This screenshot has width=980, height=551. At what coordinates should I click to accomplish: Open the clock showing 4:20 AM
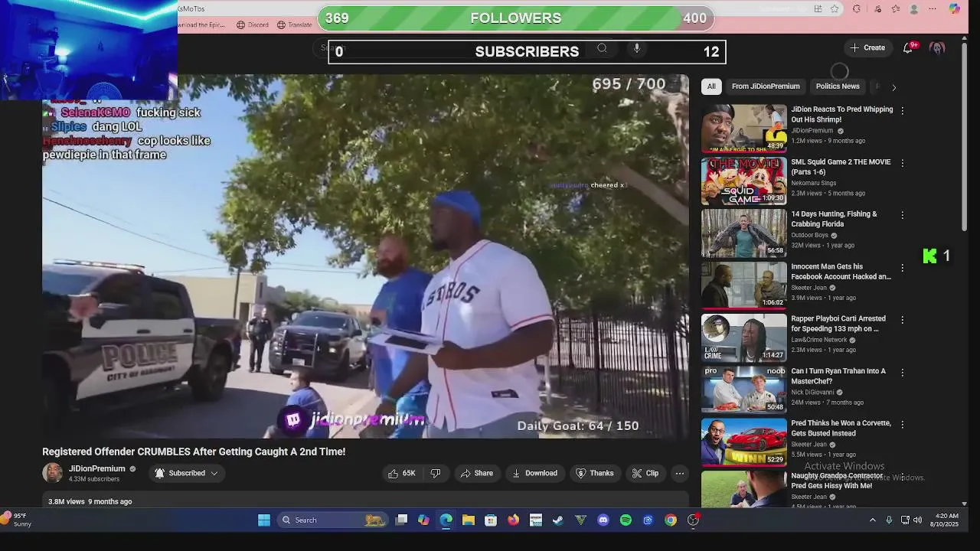pos(946,520)
